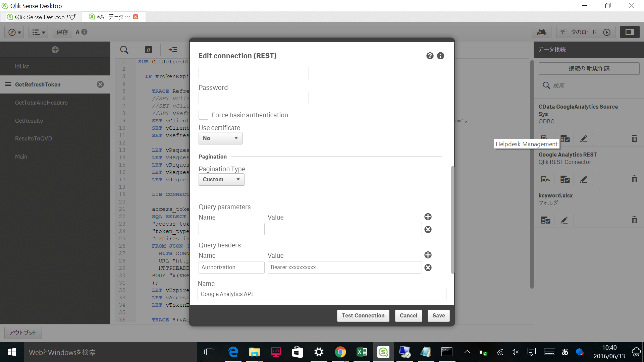
Task: Click the Password input field
Action: 254,98
